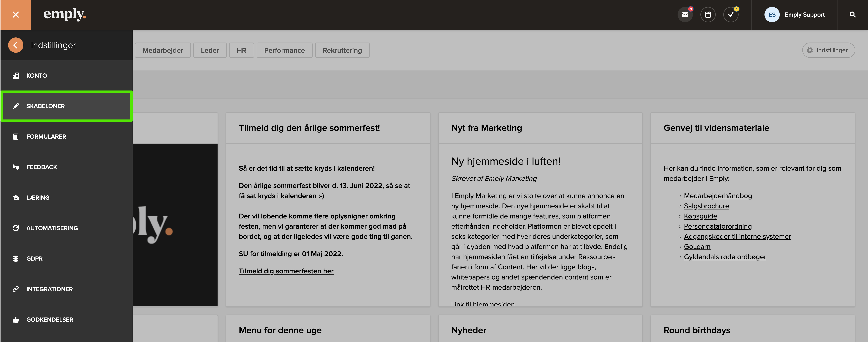The height and width of the screenshot is (342, 868).
Task: Collapse the Indstillinger panel with the back chevron
Action: coord(15,45)
